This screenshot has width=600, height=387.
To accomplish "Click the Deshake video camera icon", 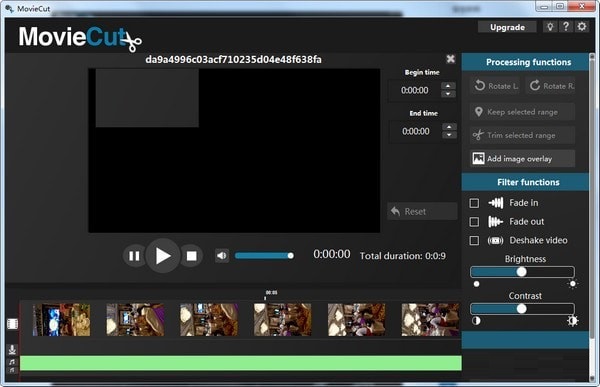I will [495, 240].
